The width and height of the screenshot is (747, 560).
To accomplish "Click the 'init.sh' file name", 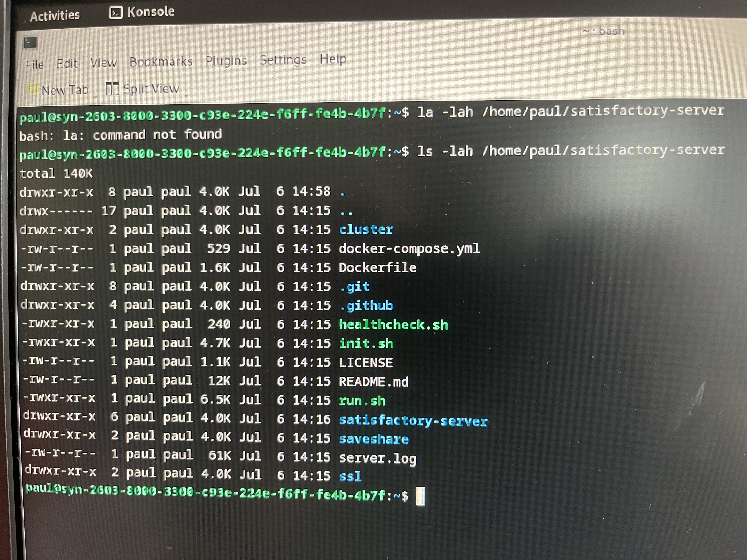I will coord(366,344).
